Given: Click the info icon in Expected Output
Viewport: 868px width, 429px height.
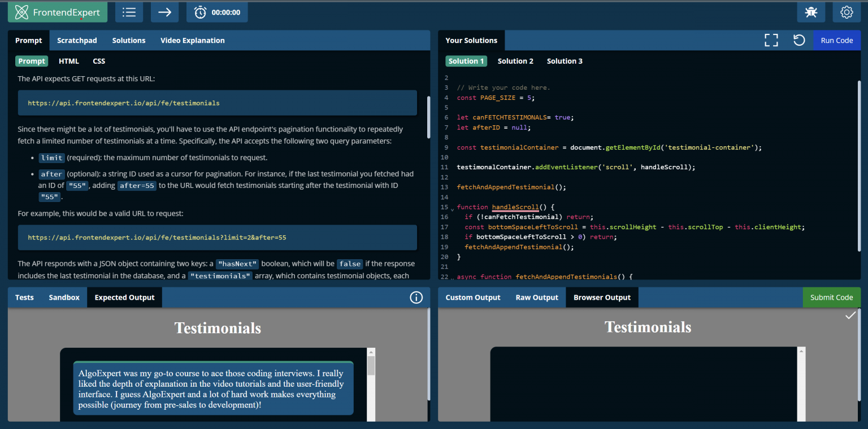Looking at the screenshot, I should [x=416, y=297].
